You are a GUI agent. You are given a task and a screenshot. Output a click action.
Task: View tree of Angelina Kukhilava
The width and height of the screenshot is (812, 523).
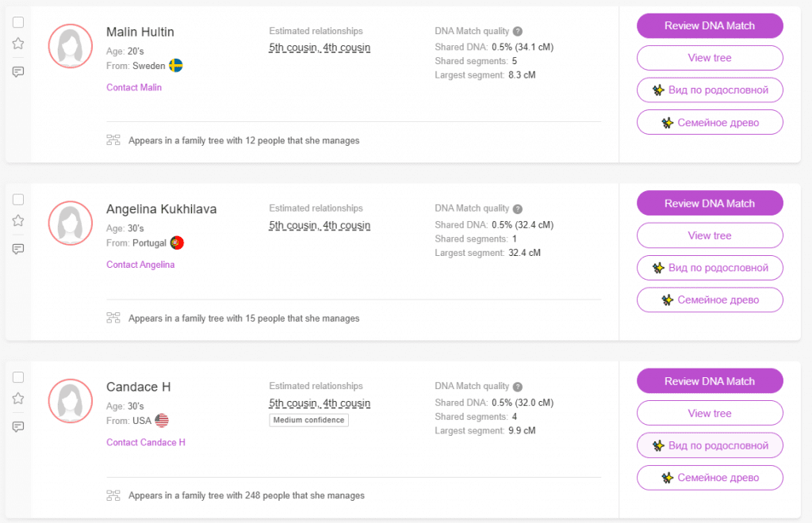pyautogui.click(x=710, y=235)
